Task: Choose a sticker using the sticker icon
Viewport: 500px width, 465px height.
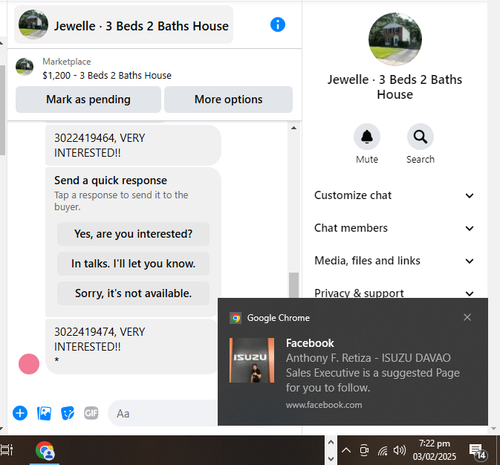Action: 67,413
